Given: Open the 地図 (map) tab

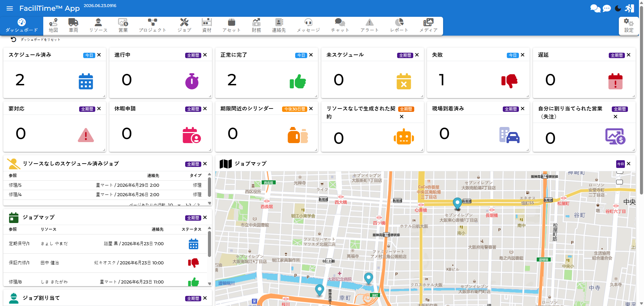Looking at the screenshot, I should point(53,26).
